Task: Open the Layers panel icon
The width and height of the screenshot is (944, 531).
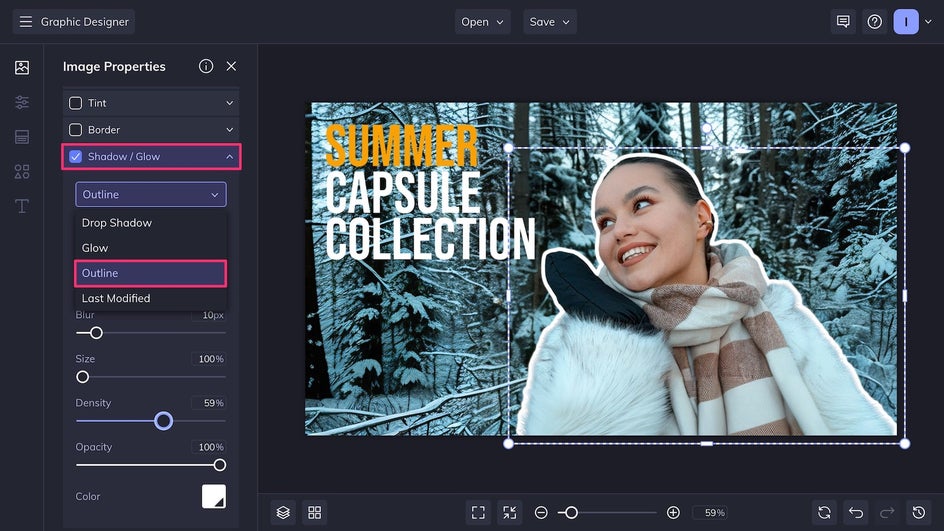Action: (x=283, y=512)
